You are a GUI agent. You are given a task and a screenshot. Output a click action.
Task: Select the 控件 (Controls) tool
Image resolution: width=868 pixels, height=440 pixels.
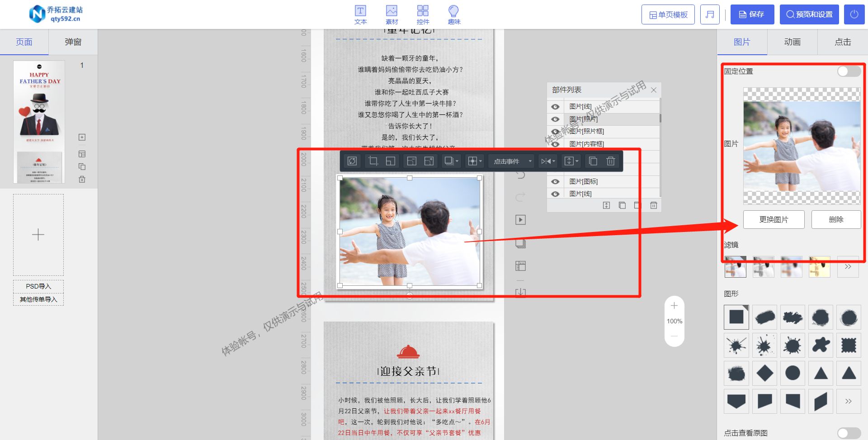pos(423,14)
